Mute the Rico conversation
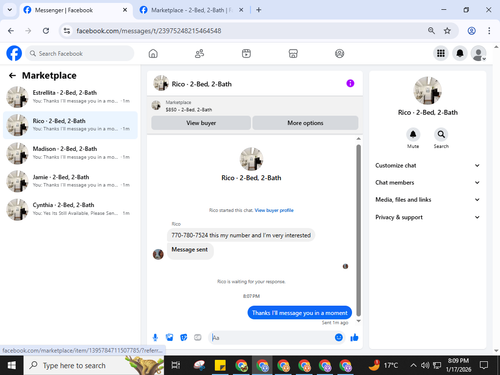 point(413,134)
